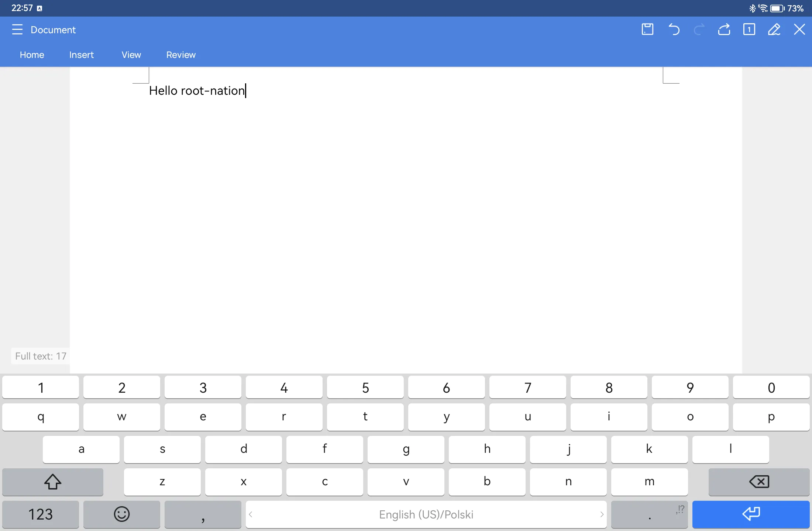Toggle the Shift key on keyboard
This screenshot has height=531, width=812.
[53, 482]
